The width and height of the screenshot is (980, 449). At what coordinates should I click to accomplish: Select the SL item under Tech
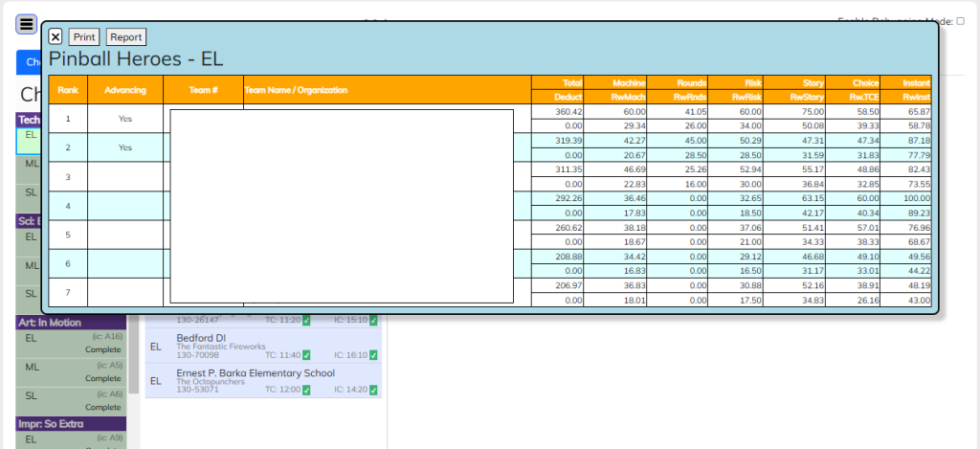click(28, 198)
